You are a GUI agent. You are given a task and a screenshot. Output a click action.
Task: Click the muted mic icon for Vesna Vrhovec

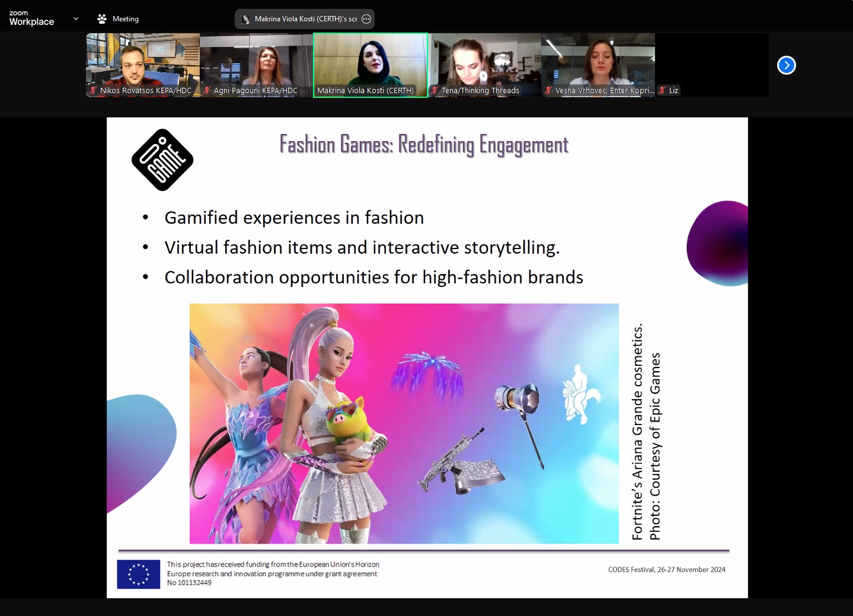click(x=548, y=91)
